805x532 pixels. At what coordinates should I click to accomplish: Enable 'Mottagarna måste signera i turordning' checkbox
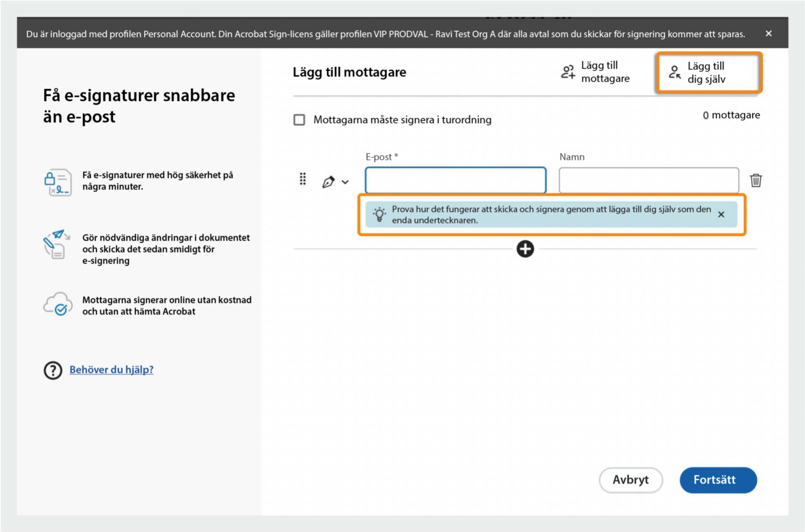(299, 120)
